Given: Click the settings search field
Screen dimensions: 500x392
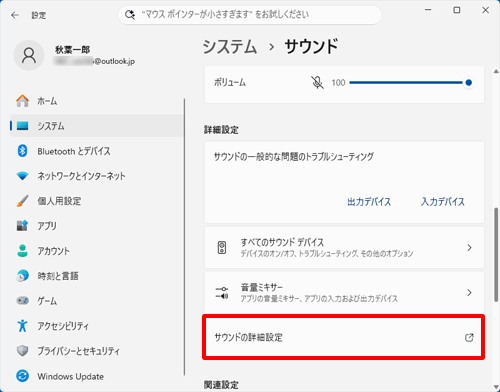Looking at the screenshot, I should pyautogui.click(x=250, y=15).
